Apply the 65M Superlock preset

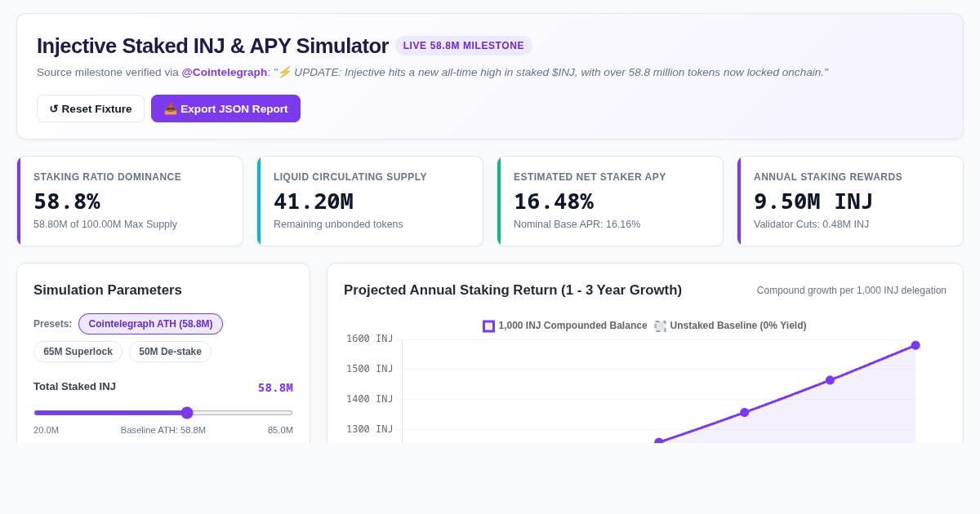pyautogui.click(x=78, y=352)
